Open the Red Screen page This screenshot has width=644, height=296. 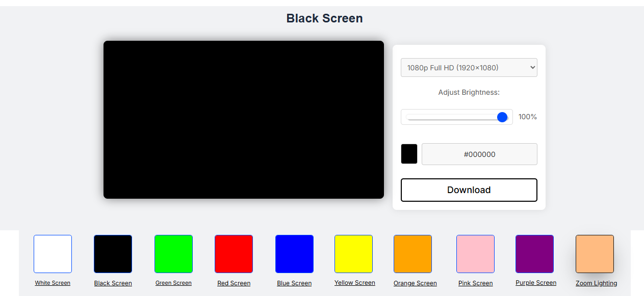(x=234, y=283)
